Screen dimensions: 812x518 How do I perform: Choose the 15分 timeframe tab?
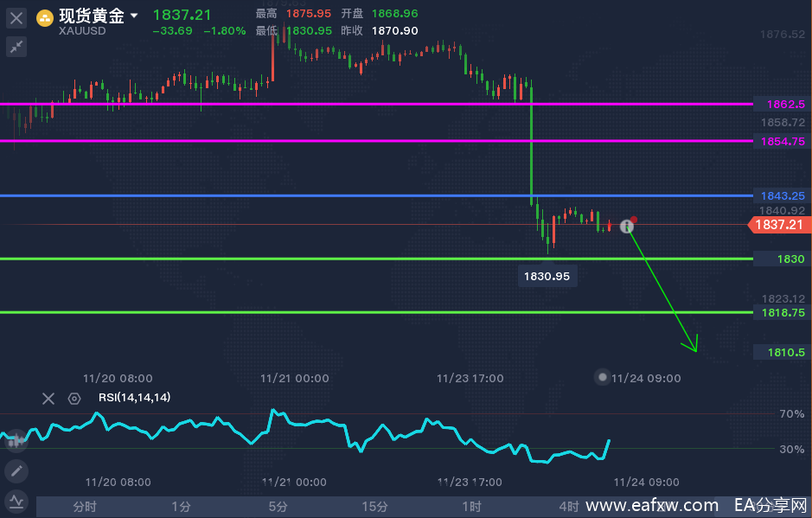click(374, 507)
